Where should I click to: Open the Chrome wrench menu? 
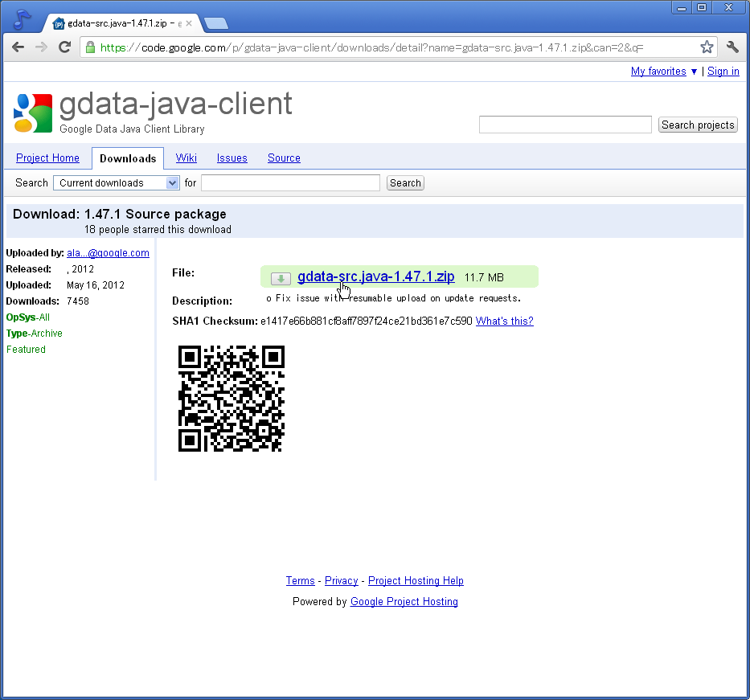[732, 47]
